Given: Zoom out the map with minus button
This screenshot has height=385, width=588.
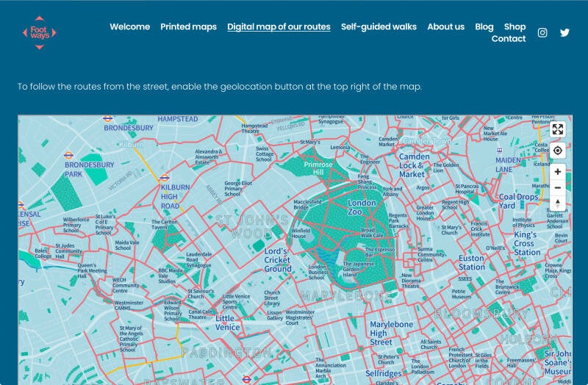Looking at the screenshot, I should (x=558, y=187).
